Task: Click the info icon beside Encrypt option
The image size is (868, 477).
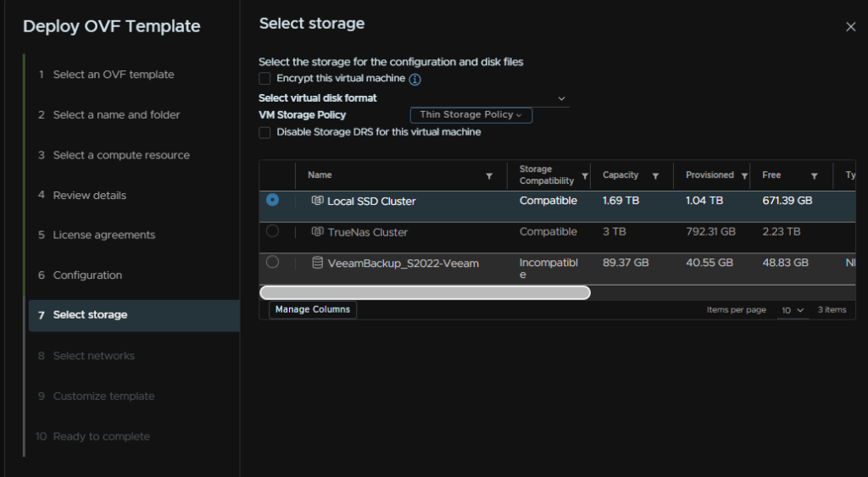Action: tap(415, 79)
